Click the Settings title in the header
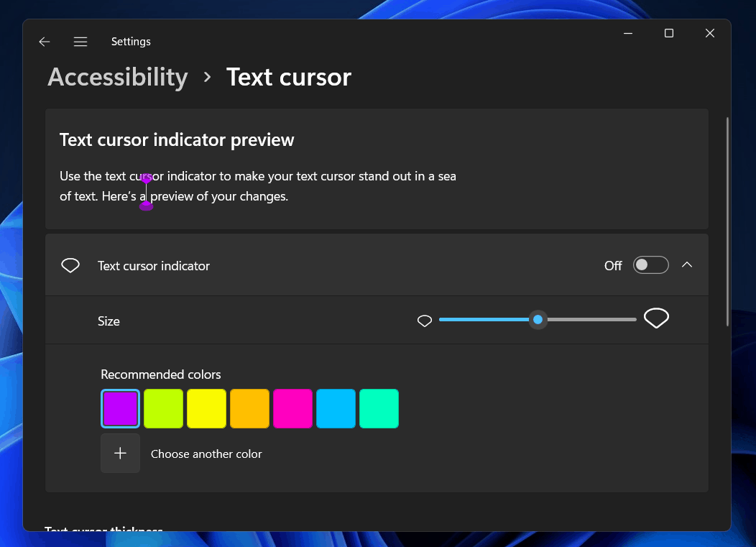Screen dimensions: 756x547 tap(131, 42)
